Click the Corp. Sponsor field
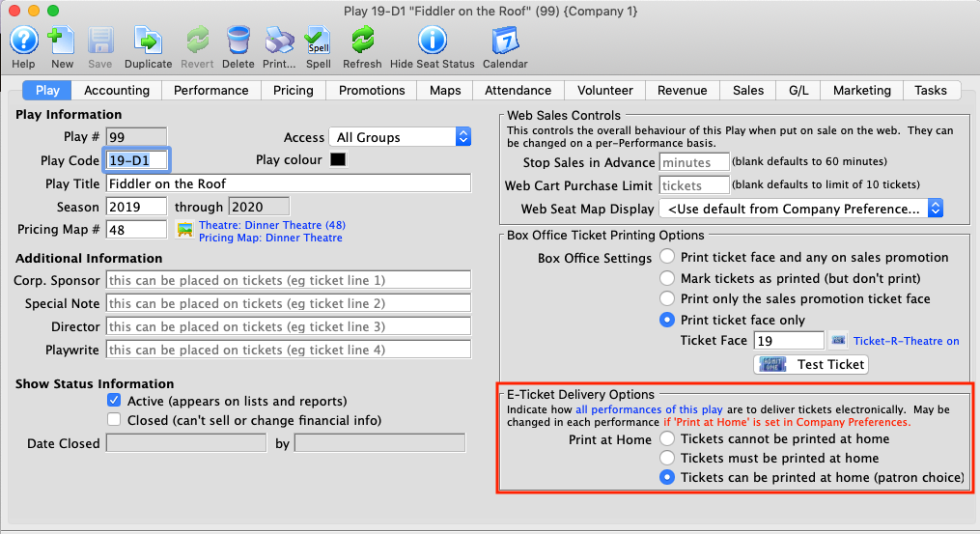 tap(289, 280)
